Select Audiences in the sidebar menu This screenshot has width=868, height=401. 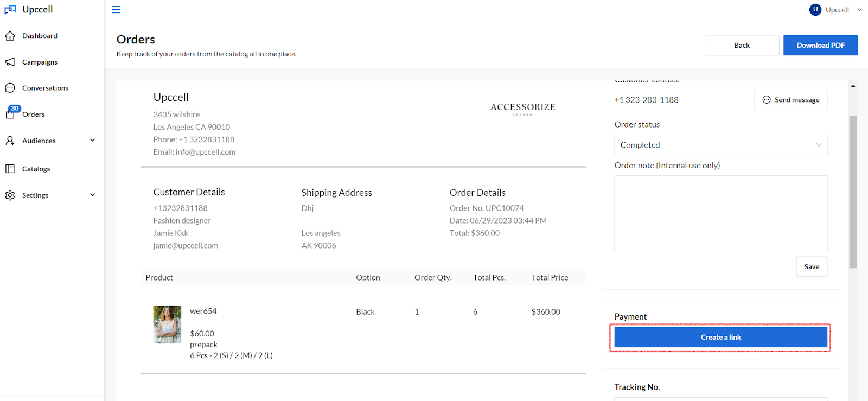coord(39,141)
